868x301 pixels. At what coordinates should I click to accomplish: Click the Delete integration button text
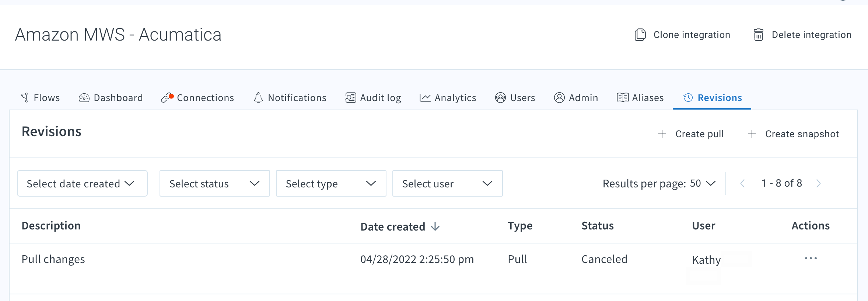[x=812, y=35]
